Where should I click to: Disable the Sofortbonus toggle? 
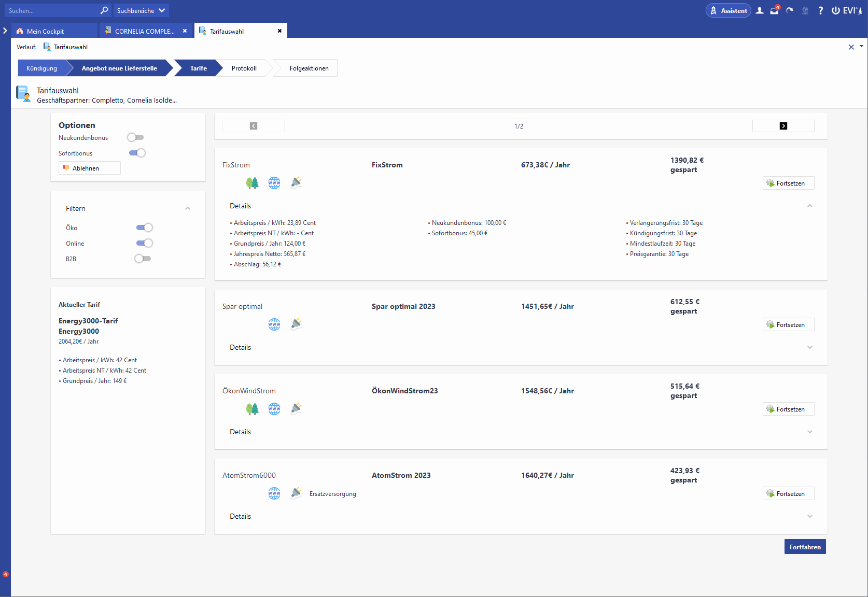click(137, 153)
